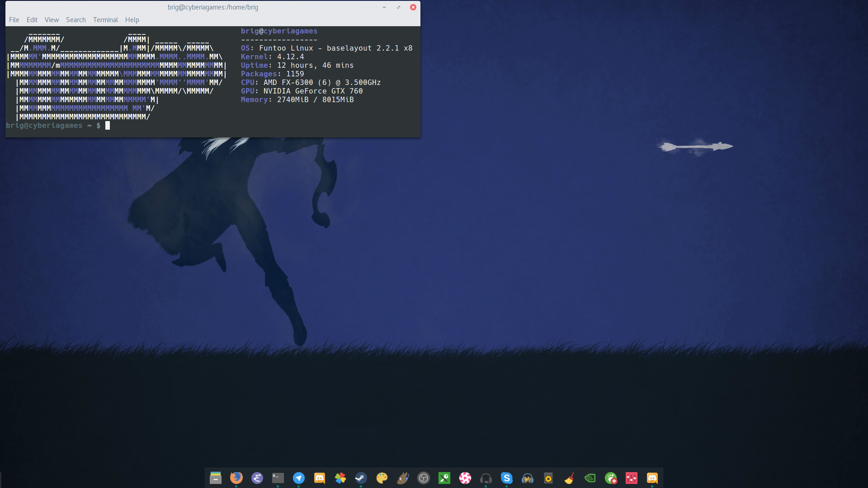Image resolution: width=868 pixels, height=488 pixels.
Task: Click the broom cleaner dock icon
Action: click(x=569, y=478)
